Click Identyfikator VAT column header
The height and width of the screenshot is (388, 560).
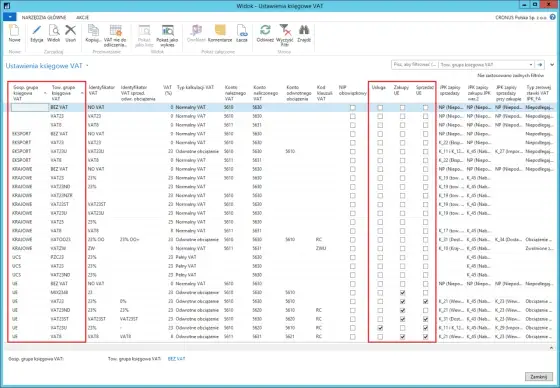101,90
